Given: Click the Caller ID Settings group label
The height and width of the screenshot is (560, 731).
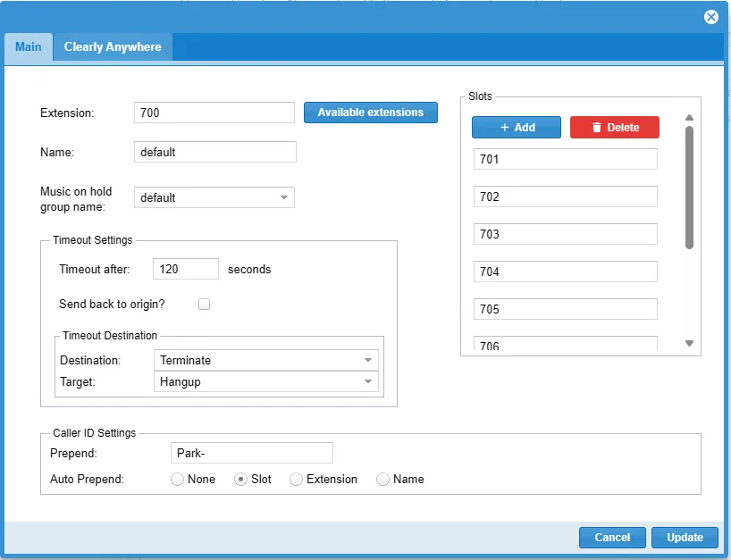Looking at the screenshot, I should pyautogui.click(x=94, y=433).
